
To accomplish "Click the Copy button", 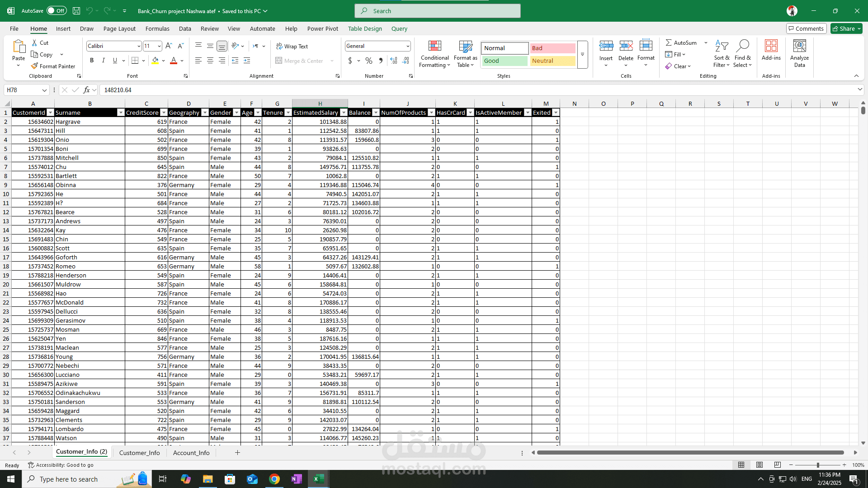I will click(42, 54).
